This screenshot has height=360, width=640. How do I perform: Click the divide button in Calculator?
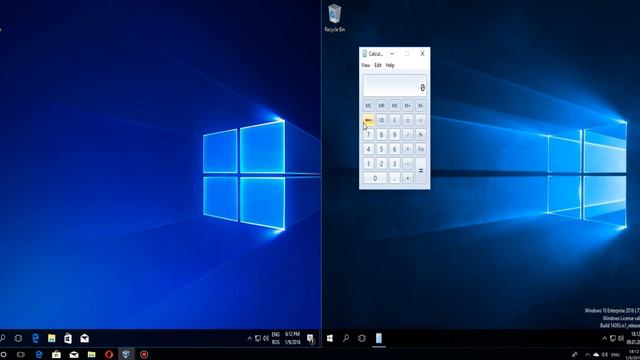[407, 135]
